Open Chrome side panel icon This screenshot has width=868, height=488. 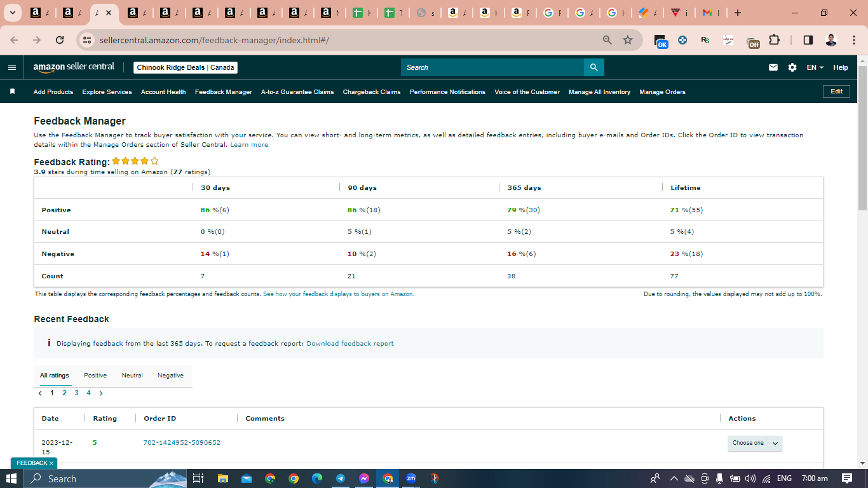pos(808,40)
